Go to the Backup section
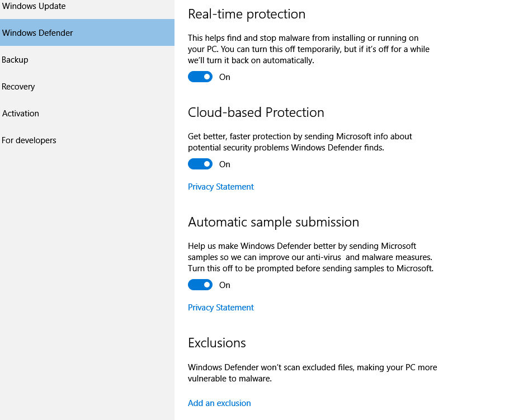528x420 pixels. pyautogui.click(x=87, y=60)
